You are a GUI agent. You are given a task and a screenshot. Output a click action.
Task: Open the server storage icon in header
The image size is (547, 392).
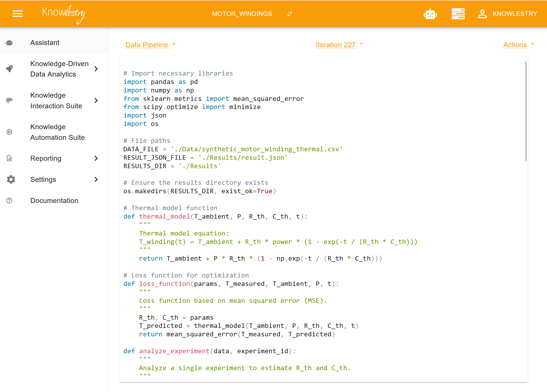[x=458, y=14]
